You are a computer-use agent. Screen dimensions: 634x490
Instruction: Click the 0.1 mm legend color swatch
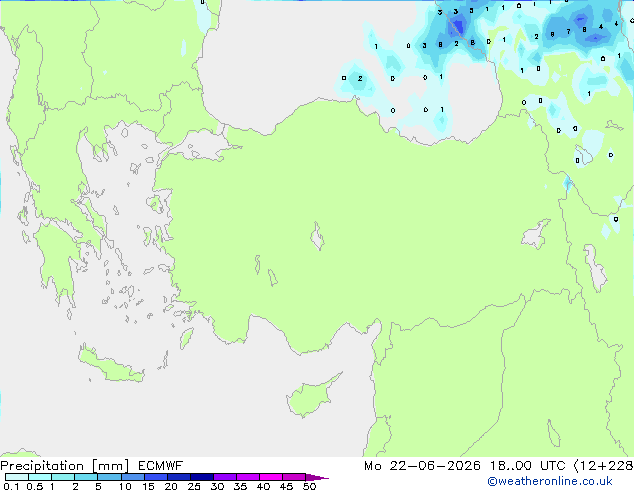click(x=17, y=477)
